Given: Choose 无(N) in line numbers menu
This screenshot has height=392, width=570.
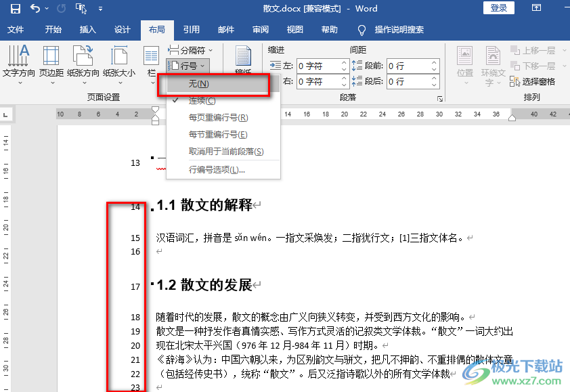Looking at the screenshot, I should 223,84.
